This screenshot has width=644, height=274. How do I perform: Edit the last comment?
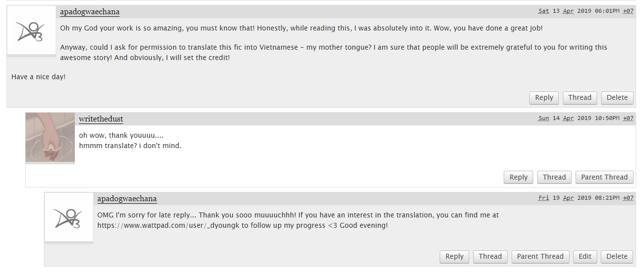tap(585, 256)
